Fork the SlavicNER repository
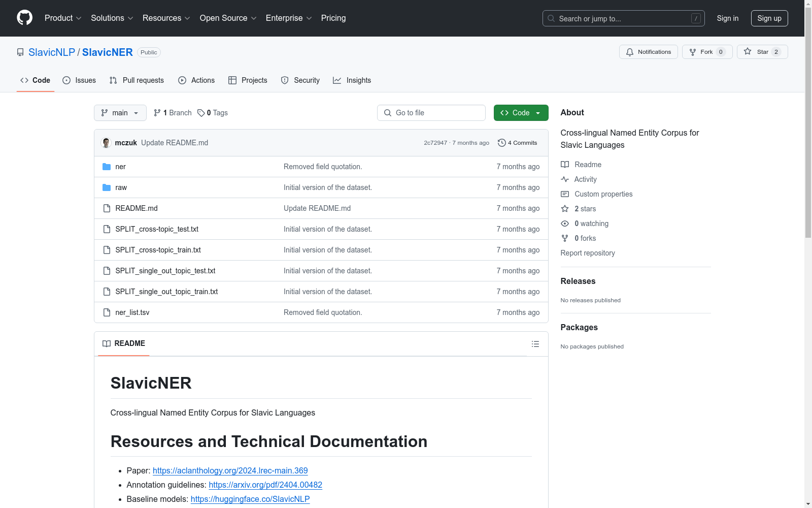The width and height of the screenshot is (812, 508). pos(707,52)
